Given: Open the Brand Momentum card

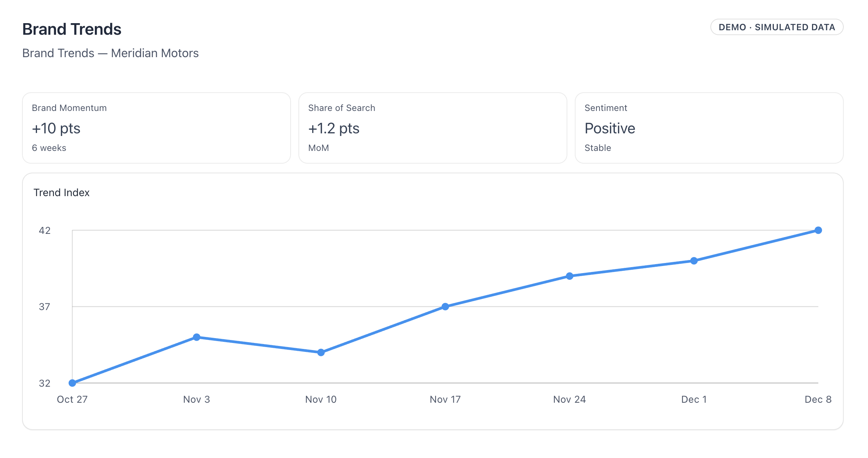Looking at the screenshot, I should click(x=156, y=128).
